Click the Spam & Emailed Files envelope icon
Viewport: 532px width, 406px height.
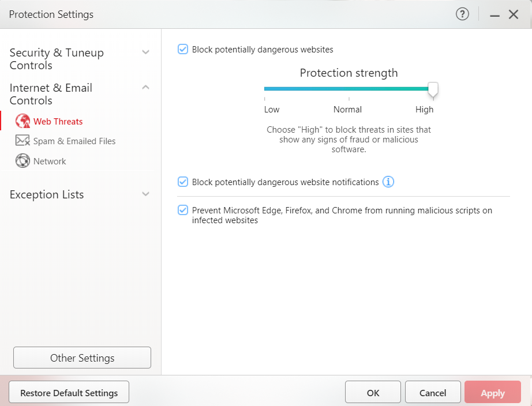pyautogui.click(x=23, y=141)
